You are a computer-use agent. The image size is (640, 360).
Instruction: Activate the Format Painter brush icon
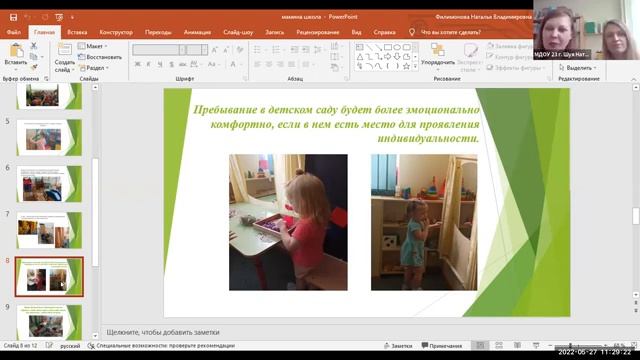pyautogui.click(x=34, y=67)
